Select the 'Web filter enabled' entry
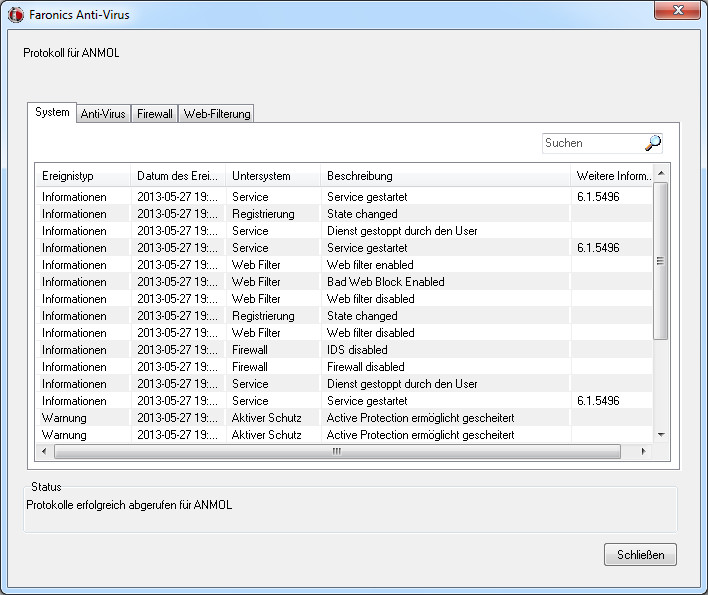This screenshot has width=708, height=595. pyautogui.click(x=344, y=265)
